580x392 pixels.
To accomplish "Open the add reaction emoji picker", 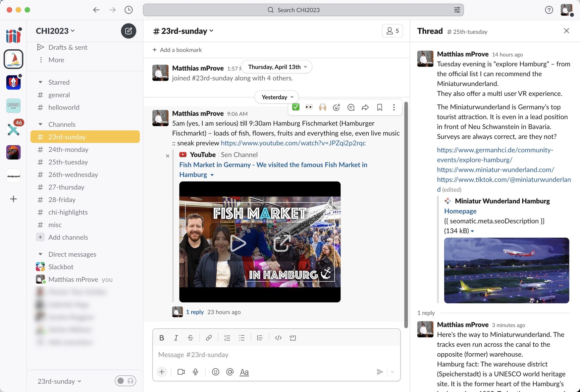I will [337, 107].
